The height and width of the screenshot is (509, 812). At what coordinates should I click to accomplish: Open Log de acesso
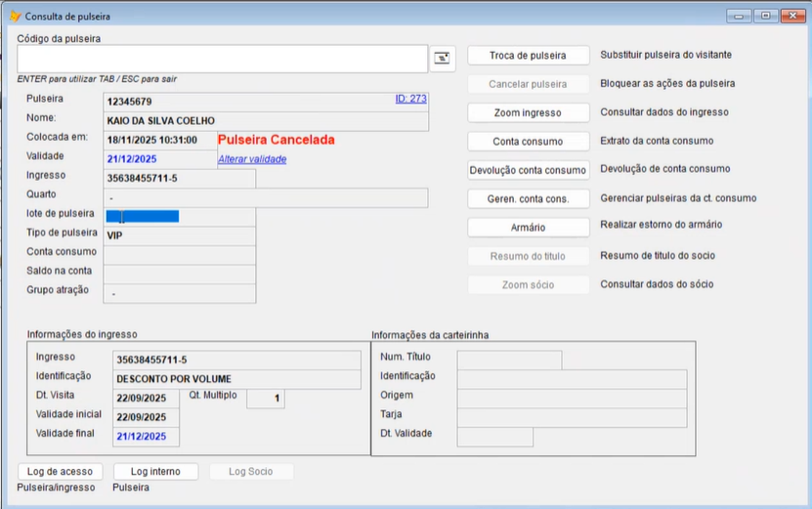(60, 472)
